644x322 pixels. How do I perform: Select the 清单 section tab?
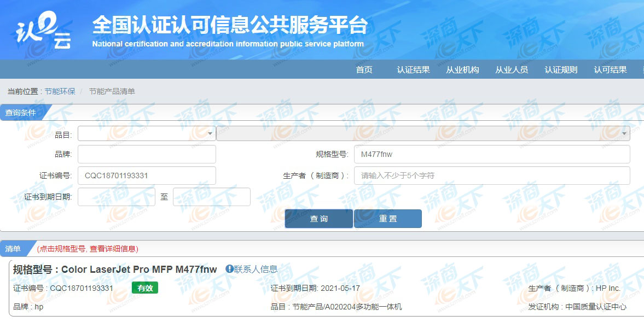(14, 249)
